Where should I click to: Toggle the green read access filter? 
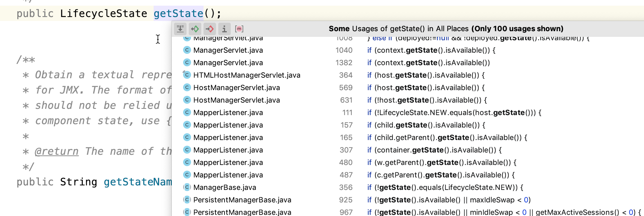click(x=195, y=29)
